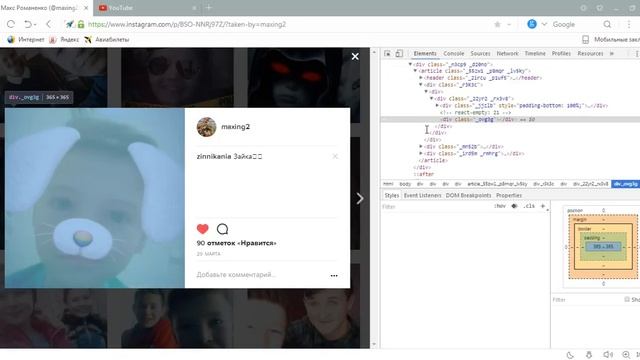The height and width of the screenshot is (360, 640).
Task: Switch to Resources DevTools tab
Action: point(590,53)
